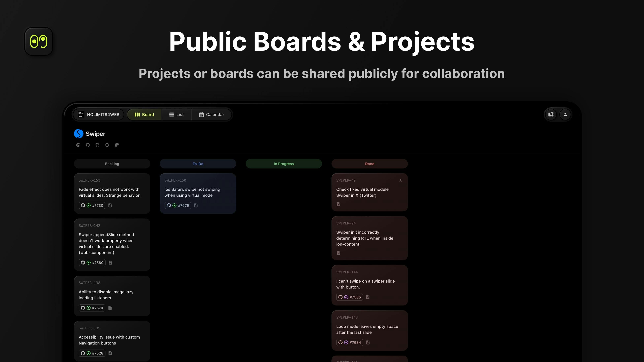Open GitHub issue #7679 badge
This screenshot has height=362, width=644.
click(178, 205)
